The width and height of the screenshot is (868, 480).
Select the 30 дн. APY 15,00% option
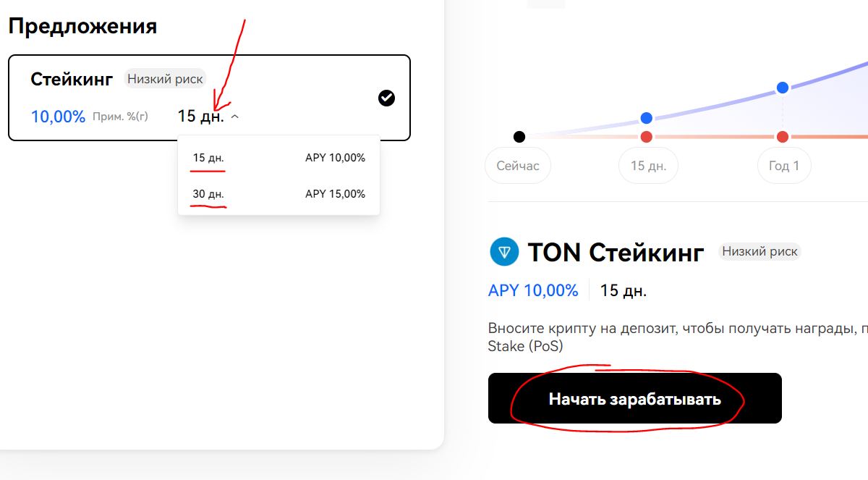click(278, 194)
